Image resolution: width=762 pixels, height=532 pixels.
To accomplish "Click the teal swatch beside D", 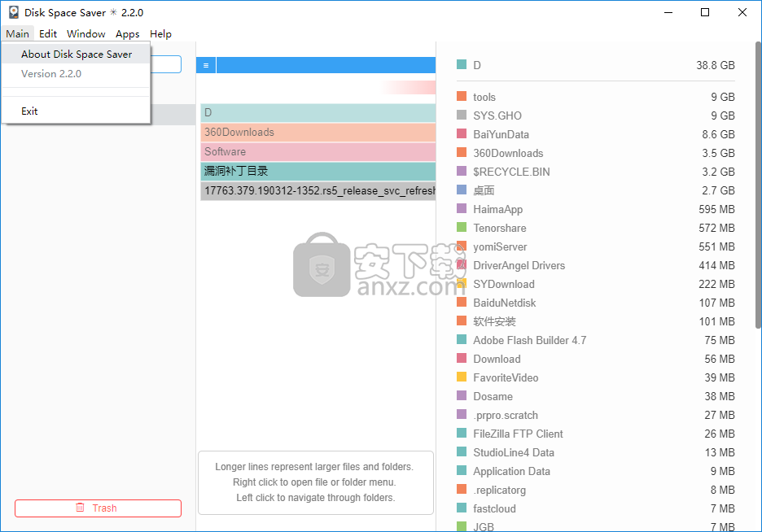I will click(x=462, y=64).
